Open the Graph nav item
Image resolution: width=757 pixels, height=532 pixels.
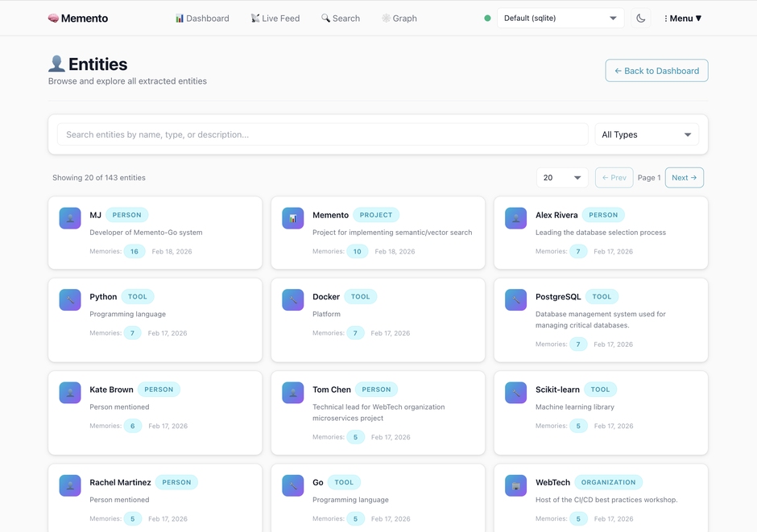click(399, 19)
